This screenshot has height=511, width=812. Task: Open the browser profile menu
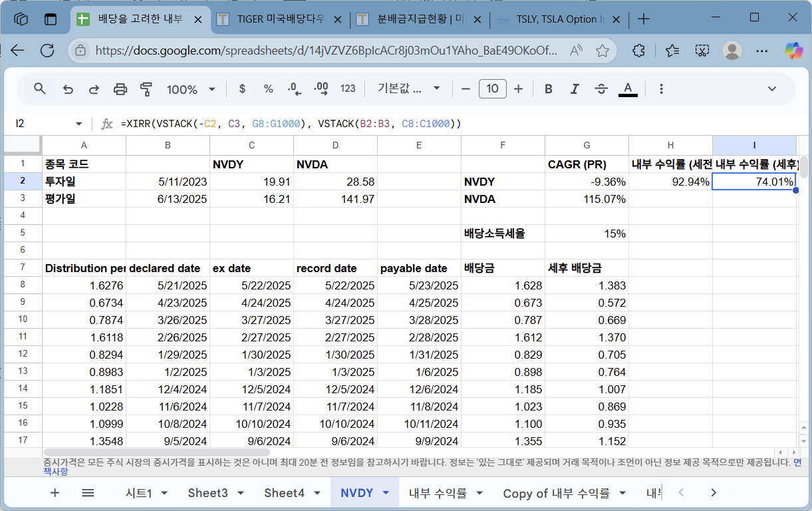732,51
